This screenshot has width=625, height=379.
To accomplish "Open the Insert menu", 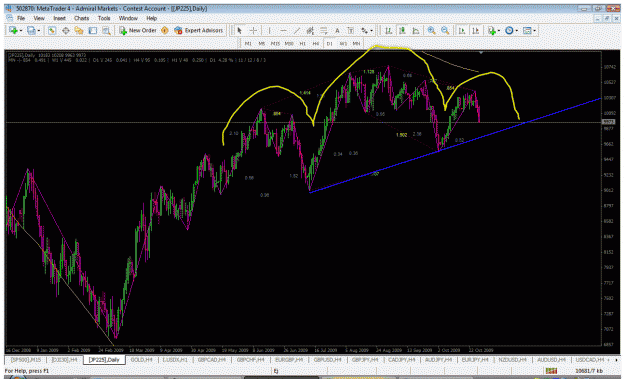I will [x=59, y=18].
